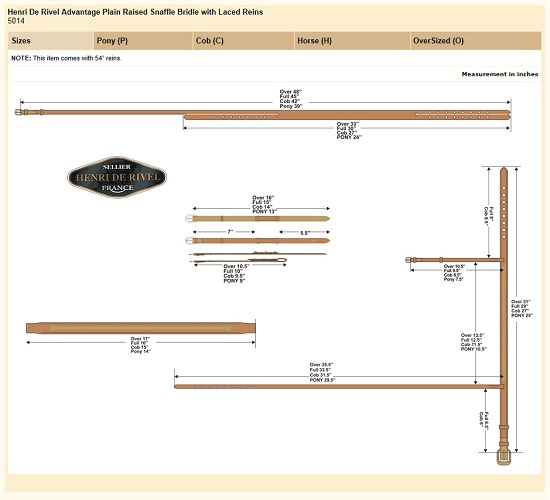Select the Pony (P) size header

[143, 41]
